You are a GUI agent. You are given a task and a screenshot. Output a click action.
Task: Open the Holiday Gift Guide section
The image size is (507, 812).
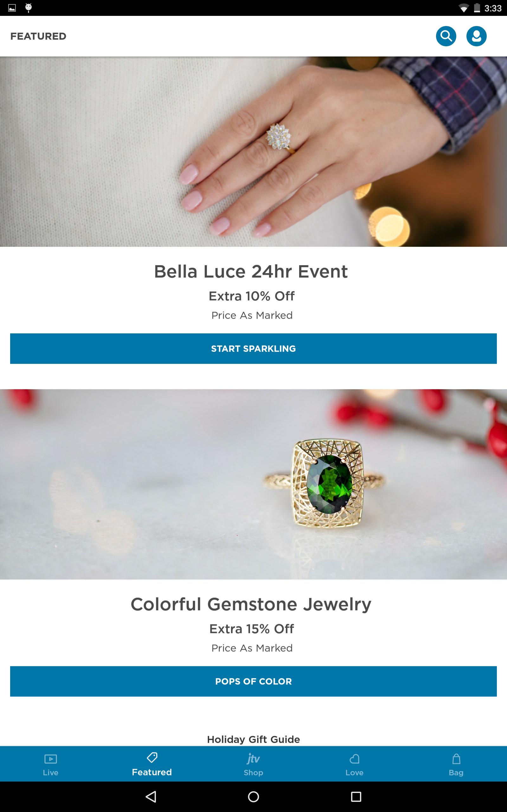253,739
